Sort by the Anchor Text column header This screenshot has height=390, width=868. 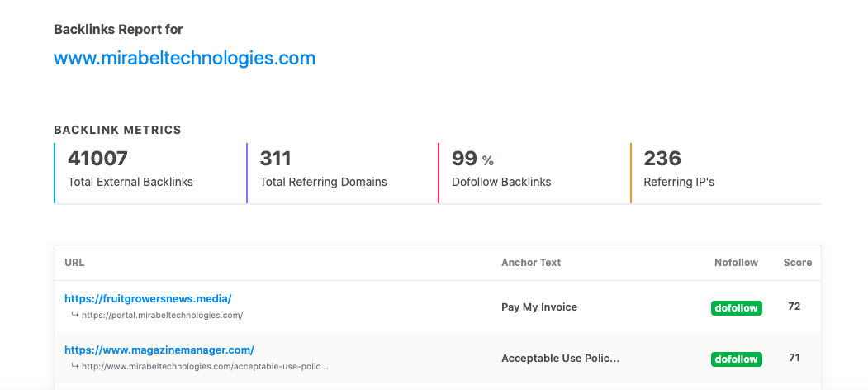[530, 263]
